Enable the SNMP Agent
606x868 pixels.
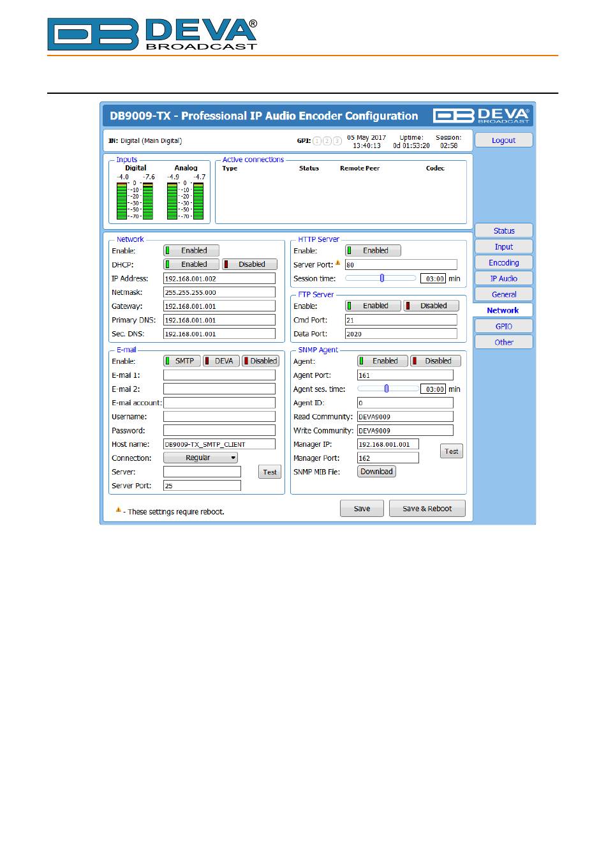click(x=383, y=361)
